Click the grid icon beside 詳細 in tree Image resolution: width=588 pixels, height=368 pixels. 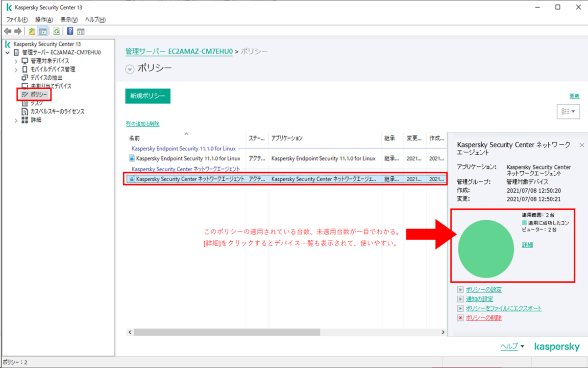point(25,120)
